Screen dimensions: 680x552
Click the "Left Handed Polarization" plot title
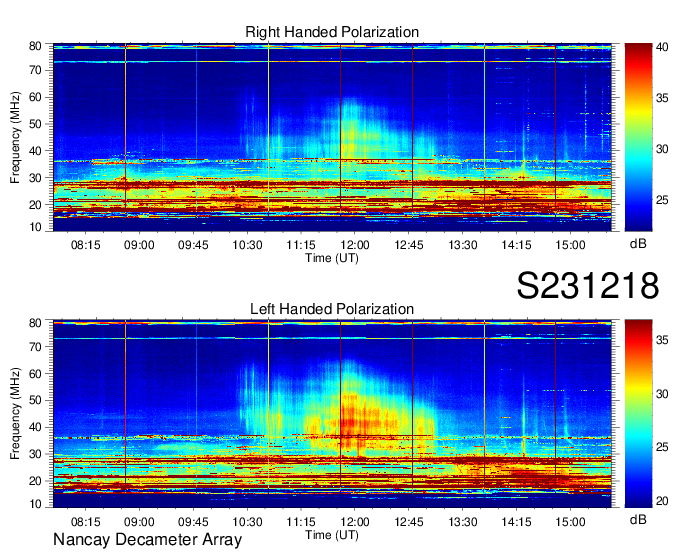pos(332,309)
